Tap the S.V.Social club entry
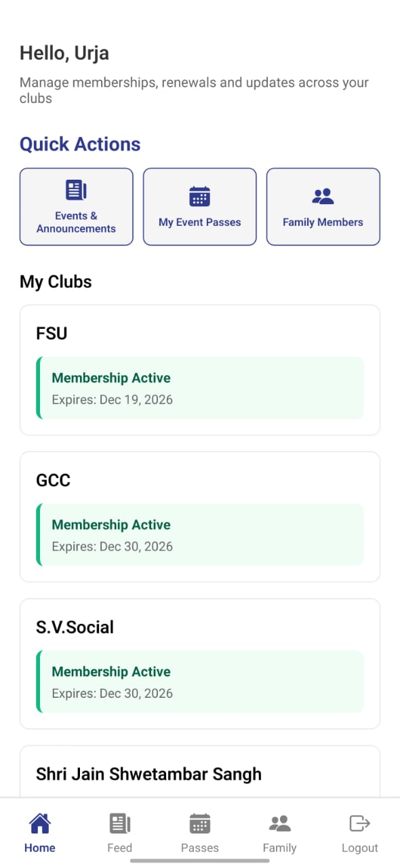The height and width of the screenshot is (868, 400). tap(199, 663)
